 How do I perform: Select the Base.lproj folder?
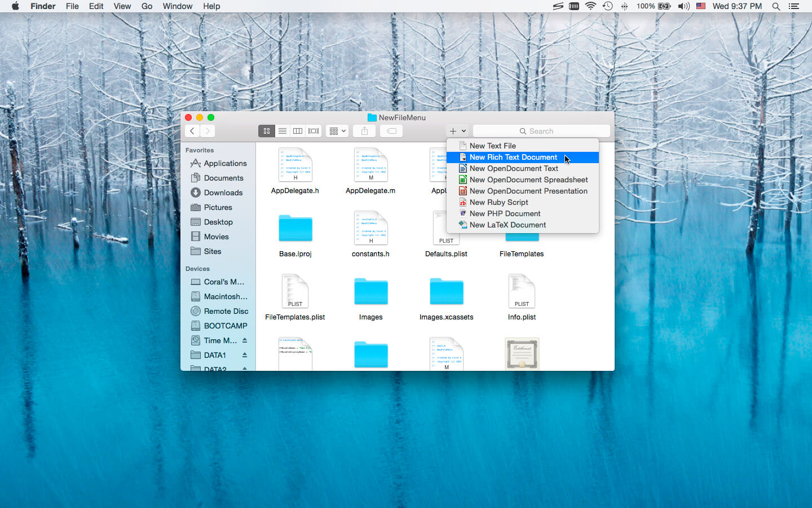click(x=295, y=228)
